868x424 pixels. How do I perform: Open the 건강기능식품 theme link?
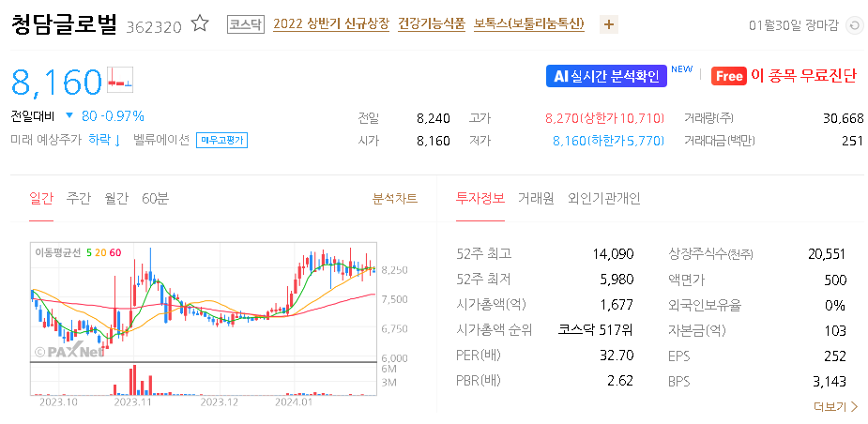pos(432,24)
